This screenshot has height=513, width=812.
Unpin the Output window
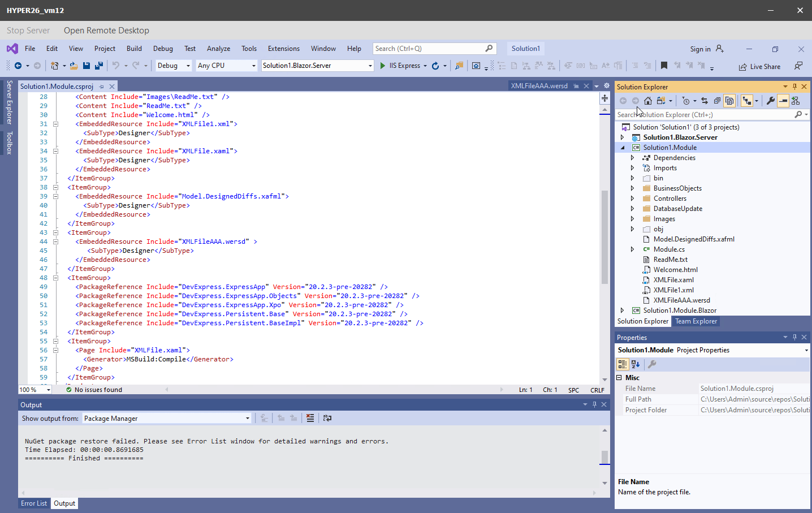click(x=594, y=404)
